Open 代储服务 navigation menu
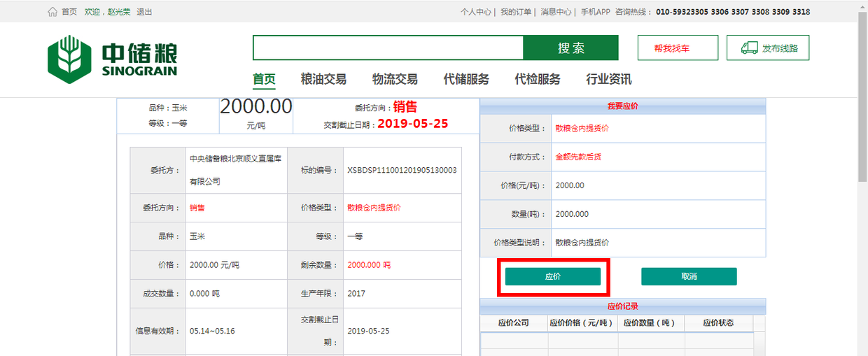Viewport: 868px width, 356px height. coord(466,79)
